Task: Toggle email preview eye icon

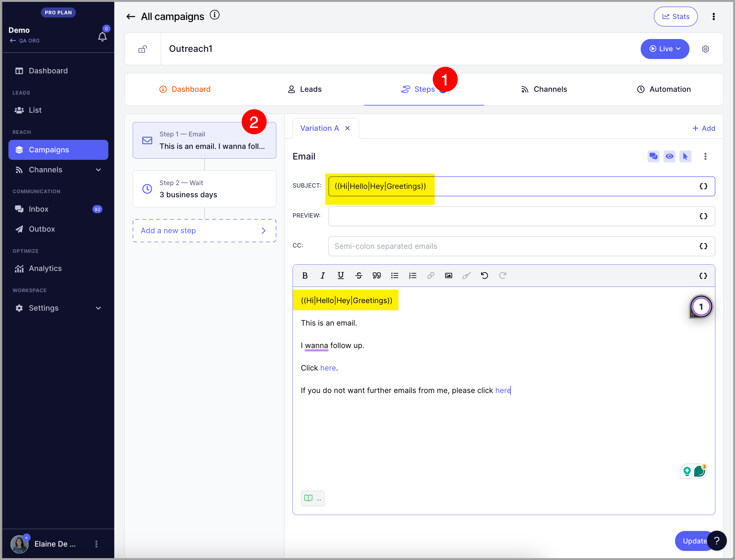Action: pos(669,156)
